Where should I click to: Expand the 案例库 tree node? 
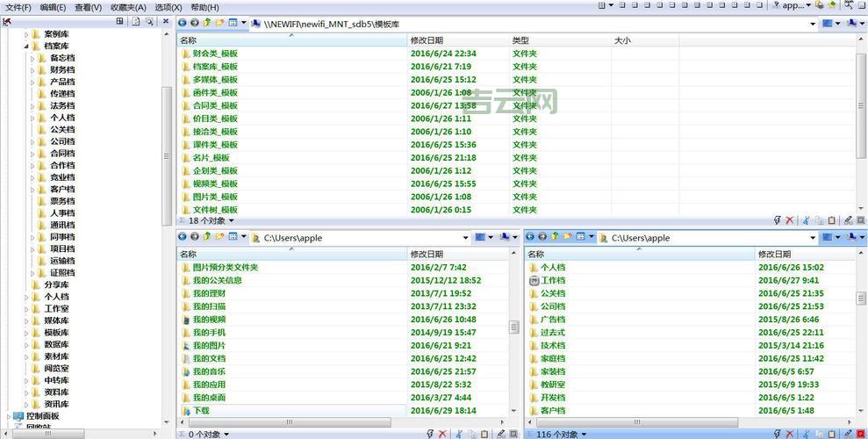(26, 34)
